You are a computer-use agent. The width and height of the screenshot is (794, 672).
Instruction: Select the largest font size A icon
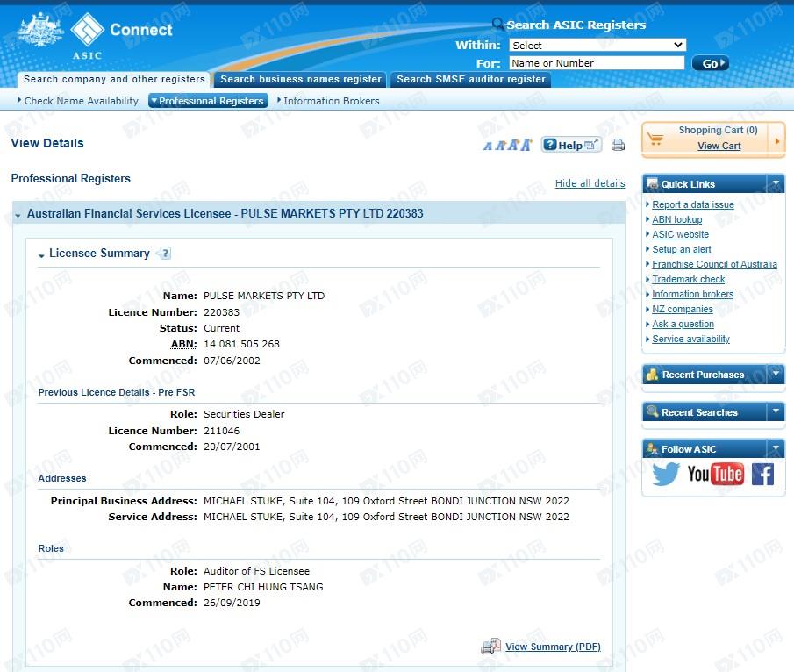(526, 145)
